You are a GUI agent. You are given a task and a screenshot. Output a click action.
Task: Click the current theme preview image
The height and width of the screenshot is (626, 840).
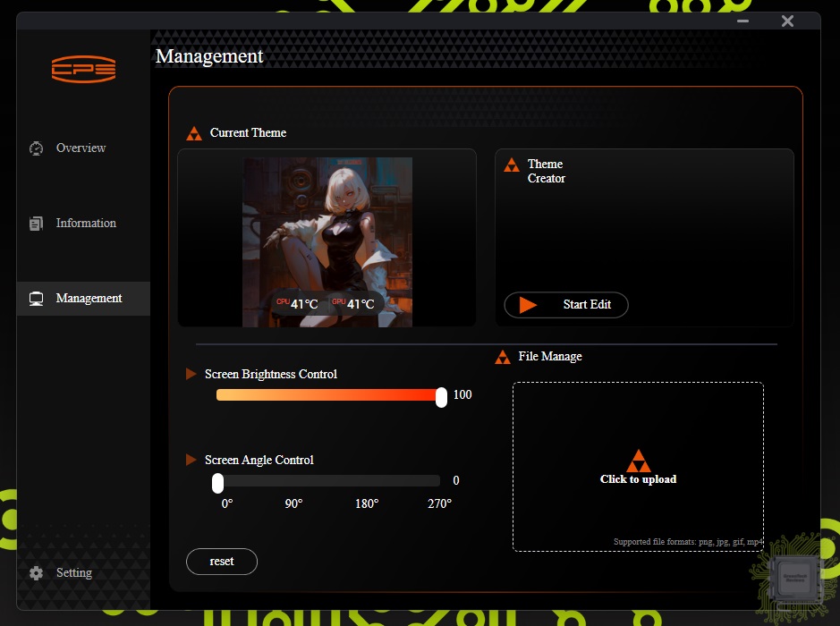click(327, 242)
